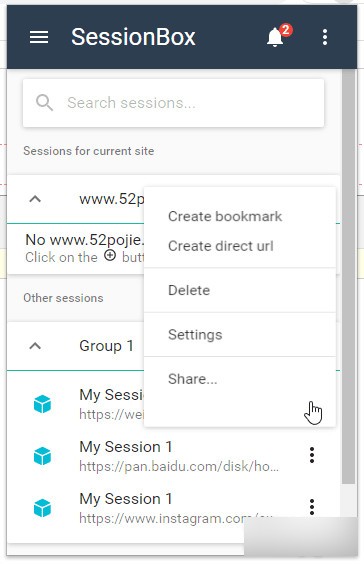
Task: Collapse the www.52pojie site group
Action: point(35,199)
